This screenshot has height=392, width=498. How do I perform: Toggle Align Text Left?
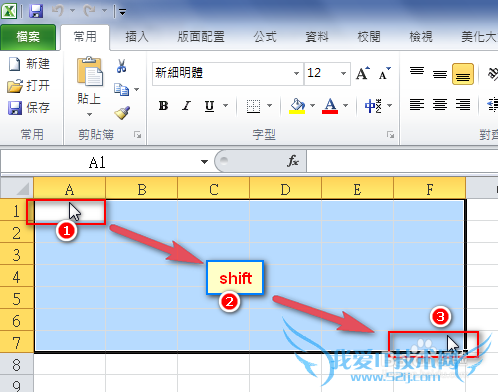tap(417, 105)
